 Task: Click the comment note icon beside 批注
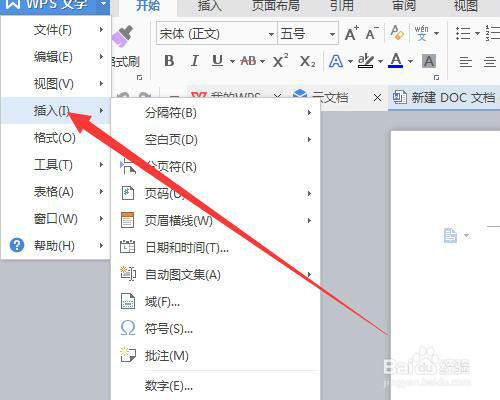pyautogui.click(x=128, y=354)
